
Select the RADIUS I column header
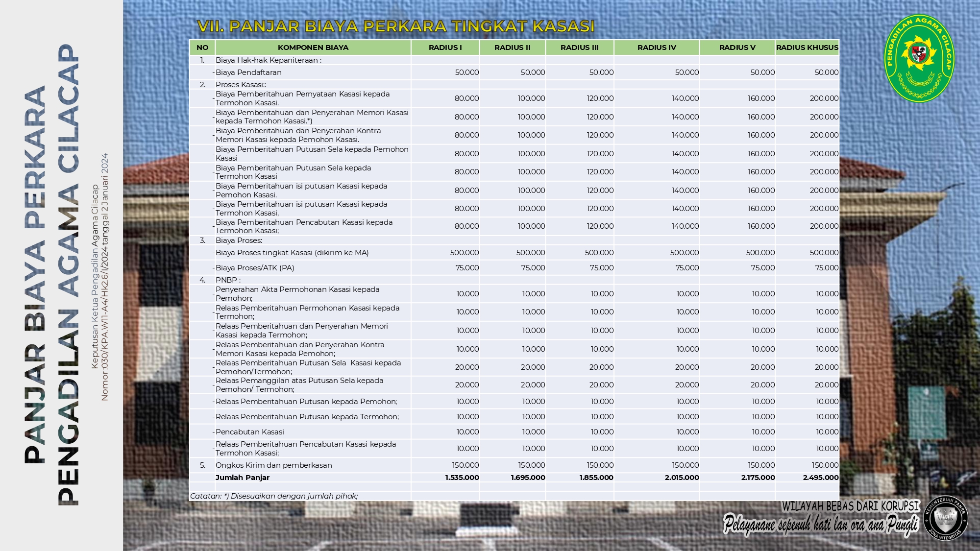(445, 48)
